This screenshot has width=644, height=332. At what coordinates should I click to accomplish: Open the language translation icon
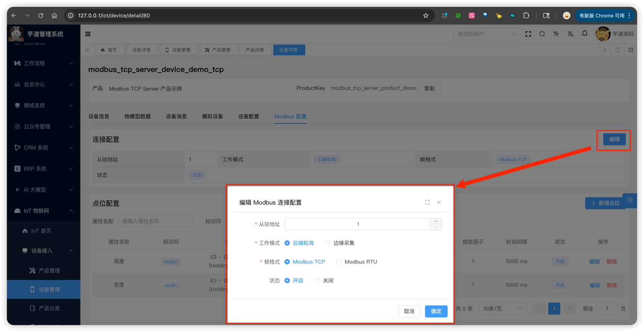click(x=570, y=34)
